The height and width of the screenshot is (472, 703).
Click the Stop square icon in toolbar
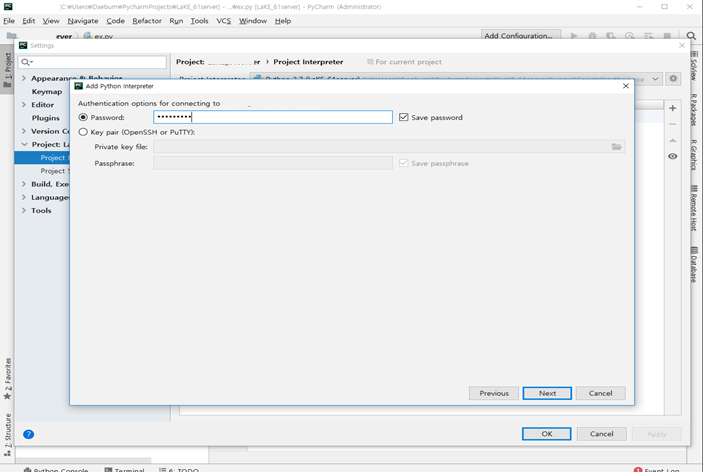(667, 35)
